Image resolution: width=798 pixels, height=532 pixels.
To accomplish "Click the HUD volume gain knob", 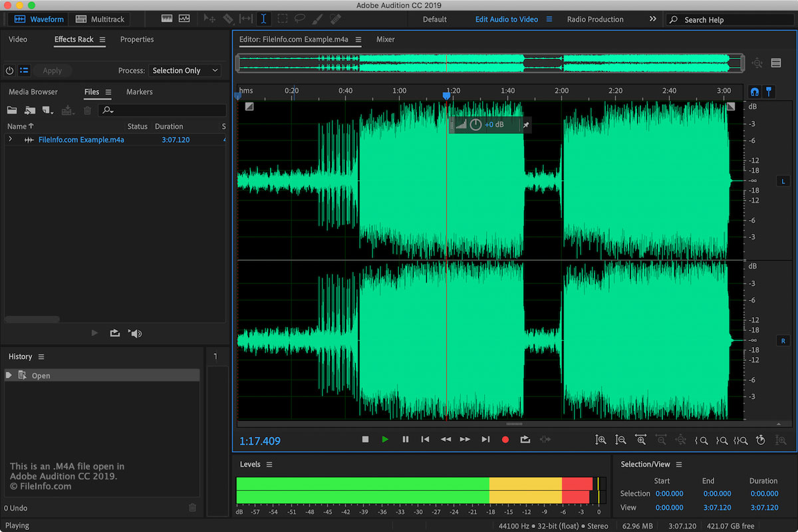I will pyautogui.click(x=475, y=125).
